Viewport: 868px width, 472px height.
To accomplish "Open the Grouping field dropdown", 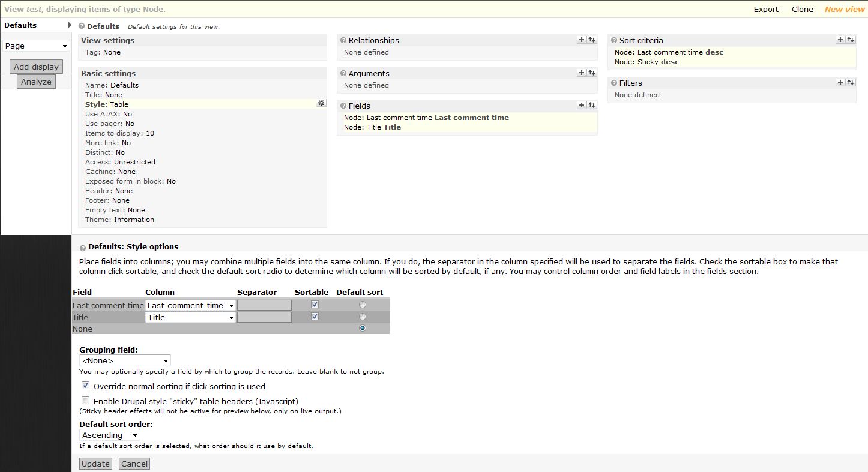I will pos(125,360).
